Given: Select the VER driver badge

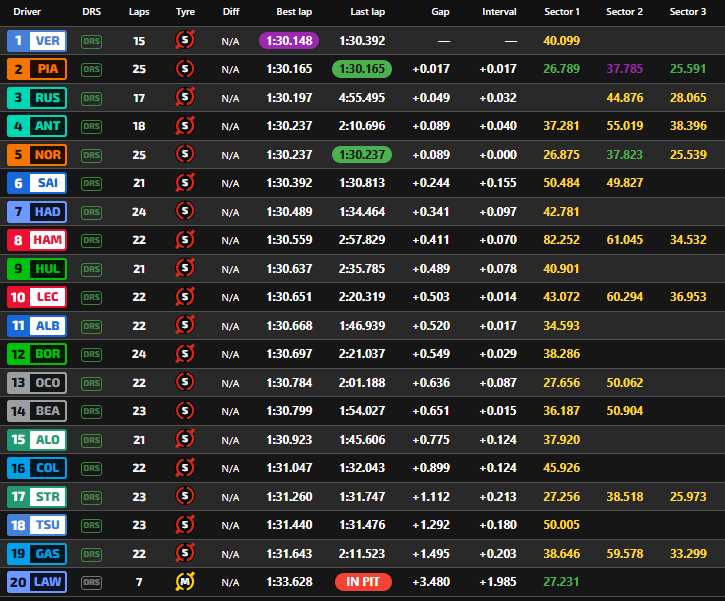Looking at the screenshot, I should click(37, 41).
